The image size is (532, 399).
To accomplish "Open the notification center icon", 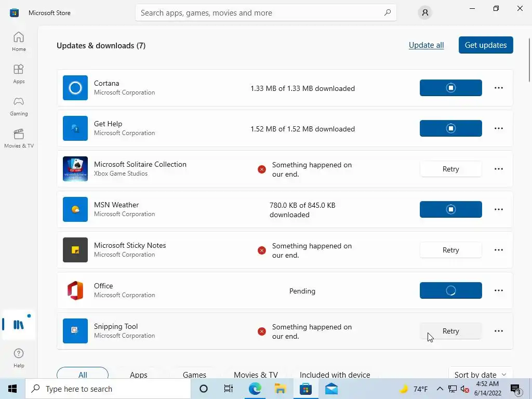I will point(516,389).
